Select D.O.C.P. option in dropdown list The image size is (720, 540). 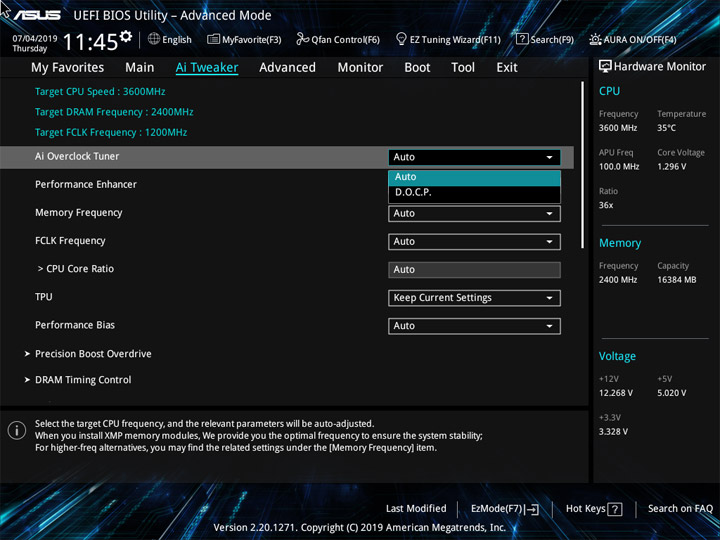tap(474, 193)
